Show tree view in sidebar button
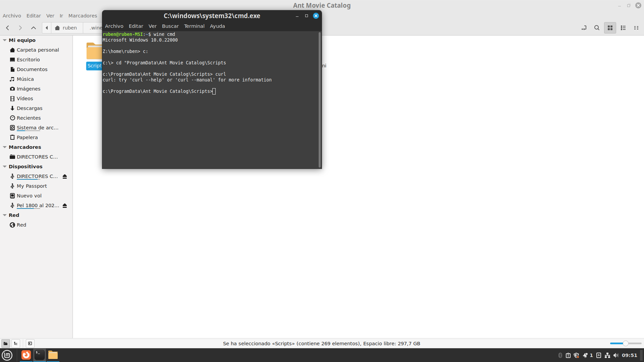Image resolution: width=644 pixels, height=362 pixels. coord(16,343)
